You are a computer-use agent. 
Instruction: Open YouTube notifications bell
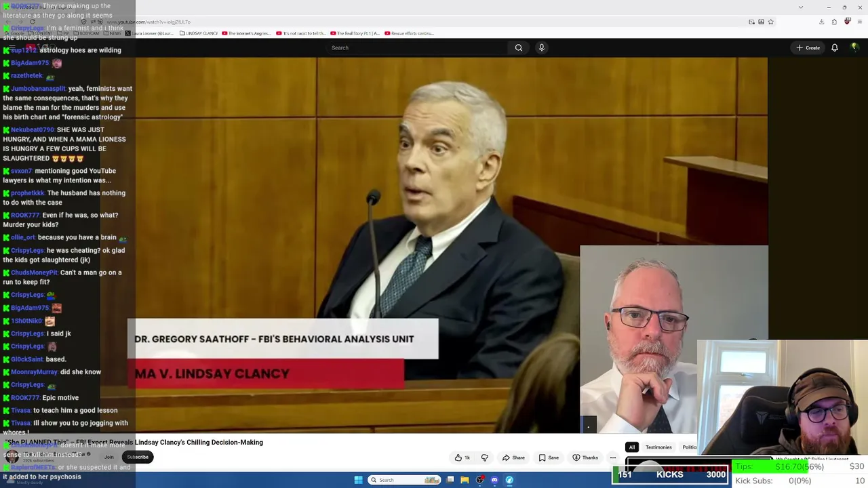(835, 47)
